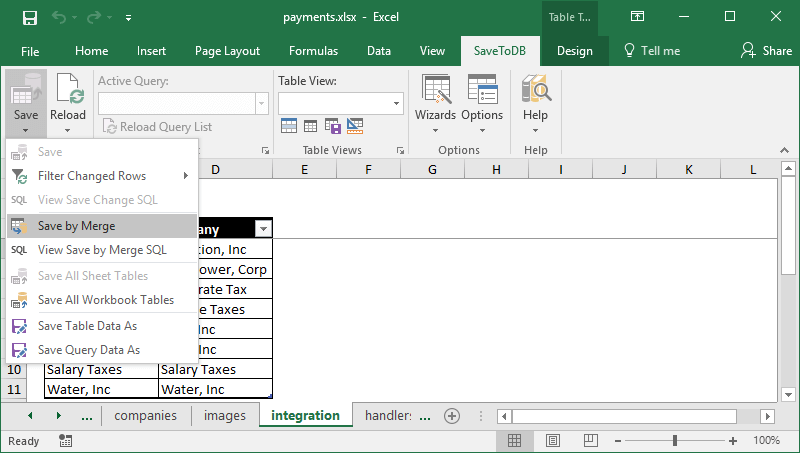Click the 'Ready' cell mode indicator
The image size is (800, 453).
tap(23, 441)
